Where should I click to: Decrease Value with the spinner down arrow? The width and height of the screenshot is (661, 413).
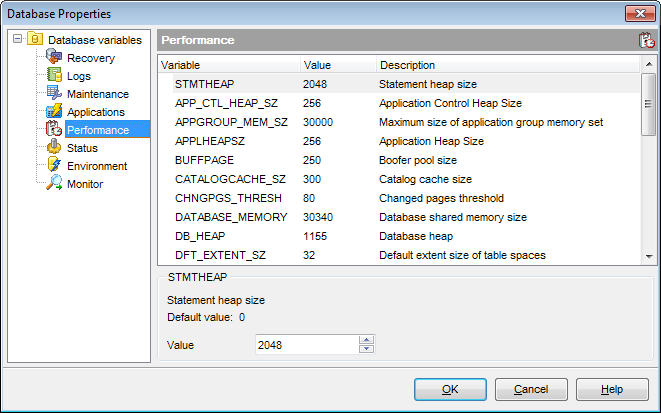[366, 349]
